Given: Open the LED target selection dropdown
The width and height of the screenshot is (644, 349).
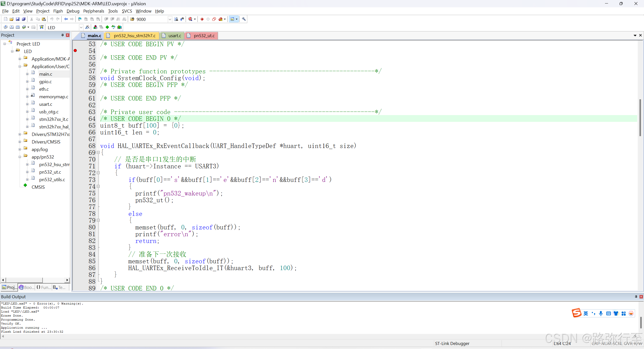Looking at the screenshot, I should [x=81, y=27].
